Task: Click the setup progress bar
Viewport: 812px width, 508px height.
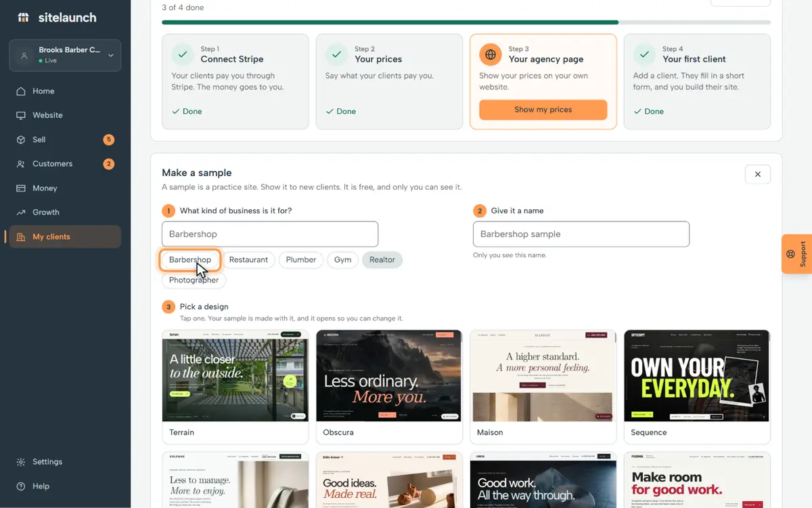Action: click(466, 22)
